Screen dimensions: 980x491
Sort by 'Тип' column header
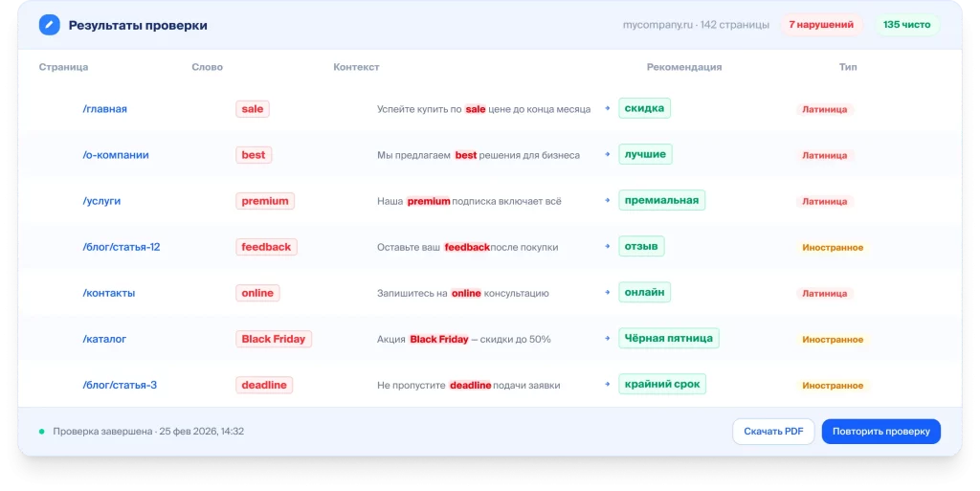(x=848, y=67)
